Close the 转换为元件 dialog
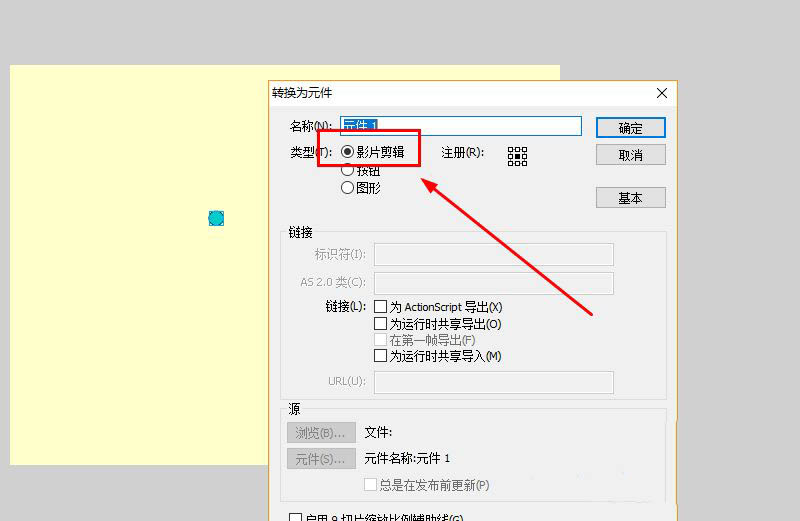Image resolution: width=800 pixels, height=521 pixels. 662,93
